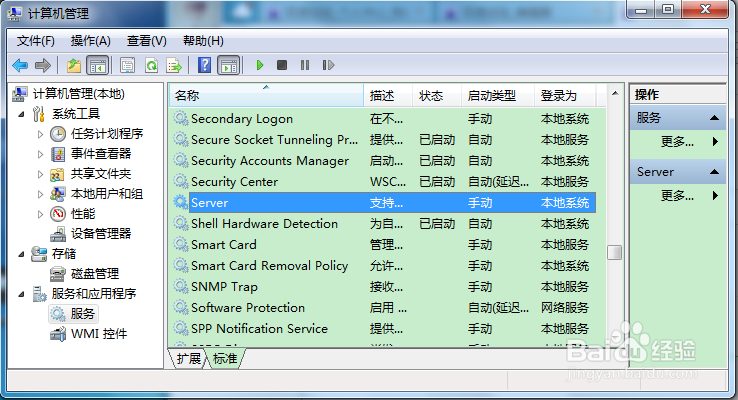Expand the 共享文件夹 node
738x400 pixels.
coord(40,174)
